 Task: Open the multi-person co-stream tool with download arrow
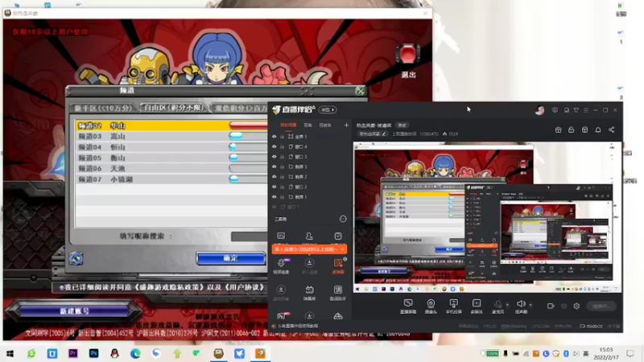click(x=309, y=263)
